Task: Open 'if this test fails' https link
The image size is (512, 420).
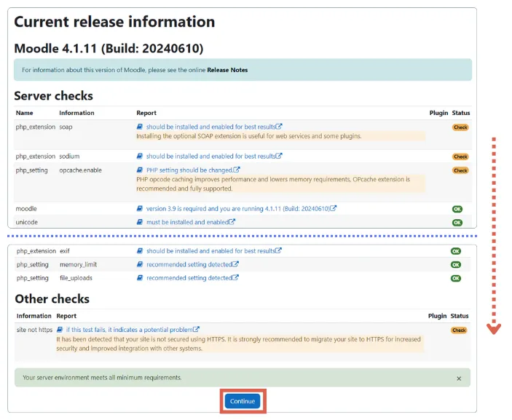Action: pyautogui.click(x=130, y=330)
